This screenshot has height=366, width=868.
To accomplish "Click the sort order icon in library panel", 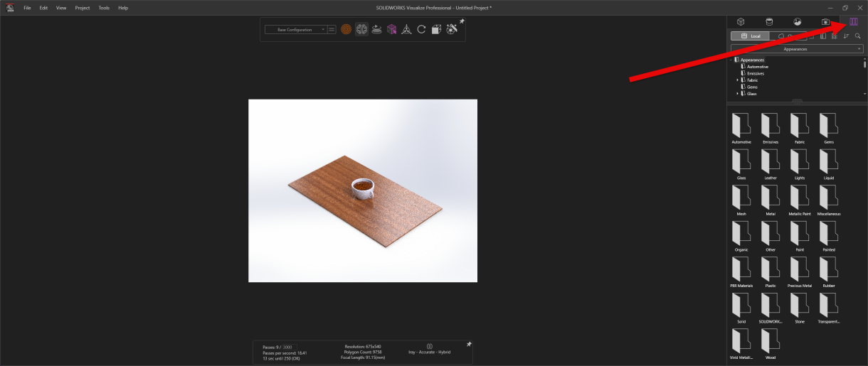I will click(846, 36).
